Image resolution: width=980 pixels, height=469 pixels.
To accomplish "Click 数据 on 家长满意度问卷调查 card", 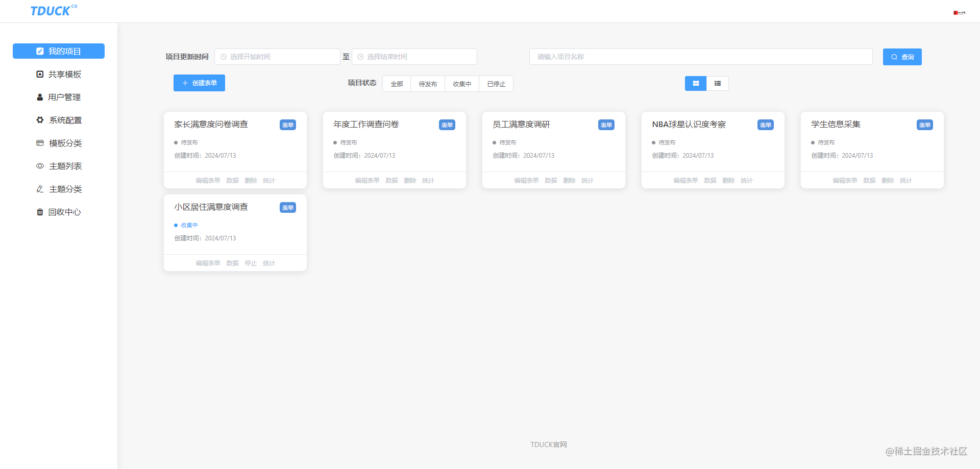I will point(232,180).
